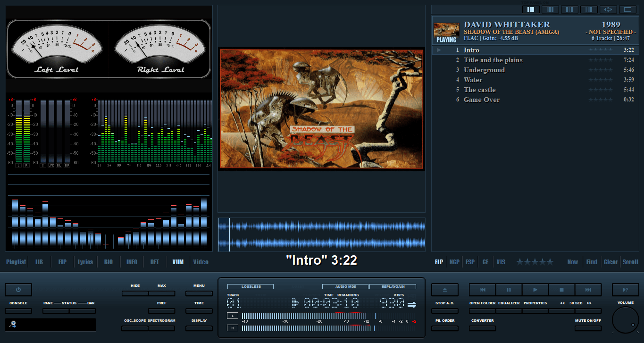This screenshot has width=644, height=343.
Task: Skip to the next track
Action: coord(588,290)
